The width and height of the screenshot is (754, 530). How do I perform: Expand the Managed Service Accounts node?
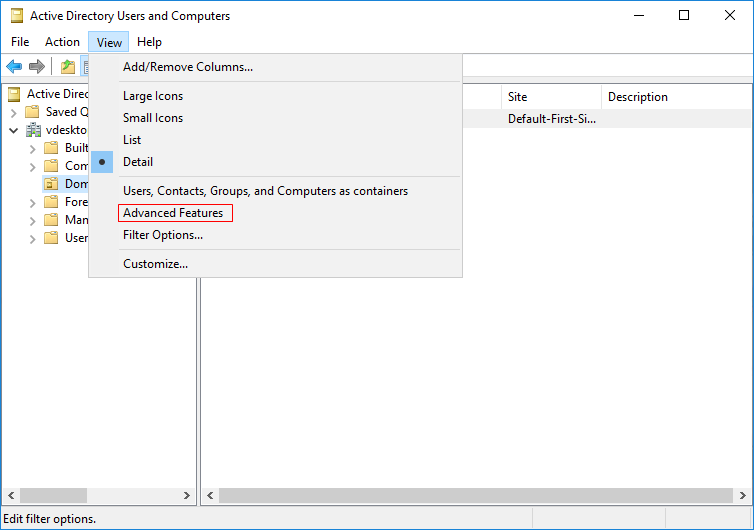[32, 221]
